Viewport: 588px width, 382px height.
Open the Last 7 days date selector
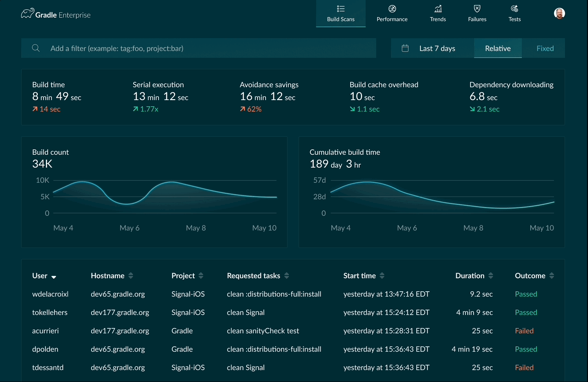pyautogui.click(x=437, y=48)
